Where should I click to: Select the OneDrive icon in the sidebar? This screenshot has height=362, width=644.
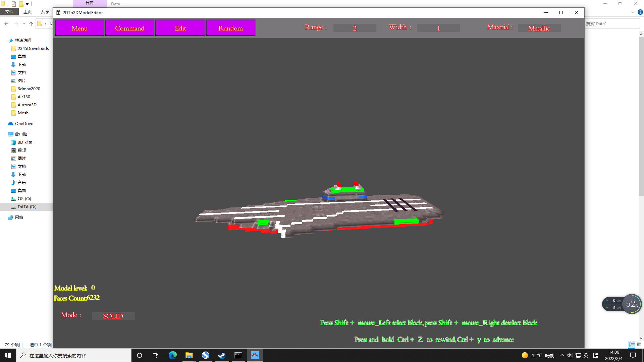[10, 123]
